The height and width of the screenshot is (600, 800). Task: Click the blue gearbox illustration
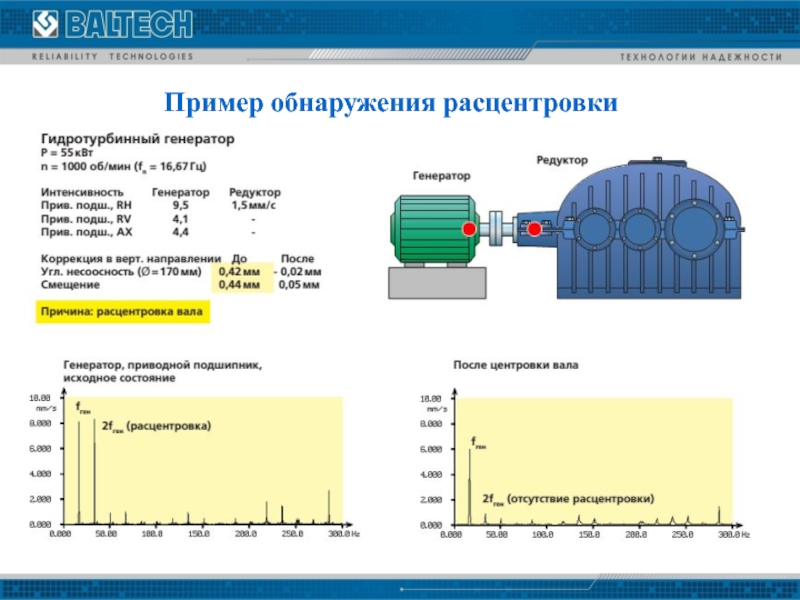[x=648, y=229]
